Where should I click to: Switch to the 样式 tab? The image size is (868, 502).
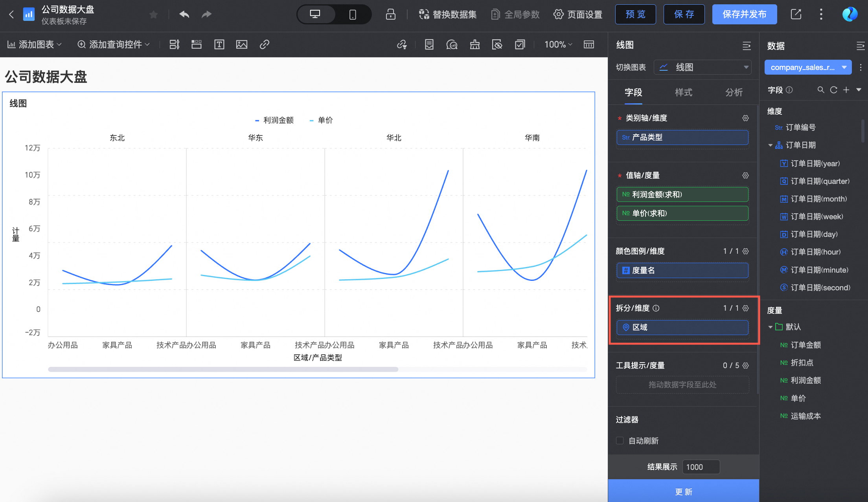(684, 92)
